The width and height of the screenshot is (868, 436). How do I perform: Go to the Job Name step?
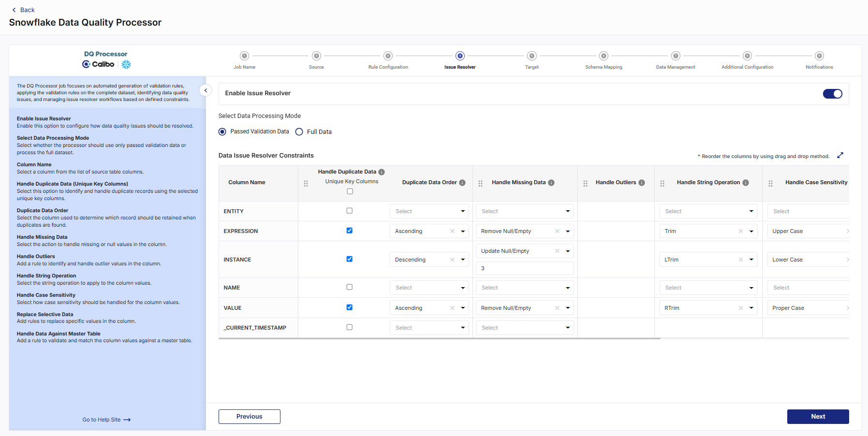click(245, 60)
